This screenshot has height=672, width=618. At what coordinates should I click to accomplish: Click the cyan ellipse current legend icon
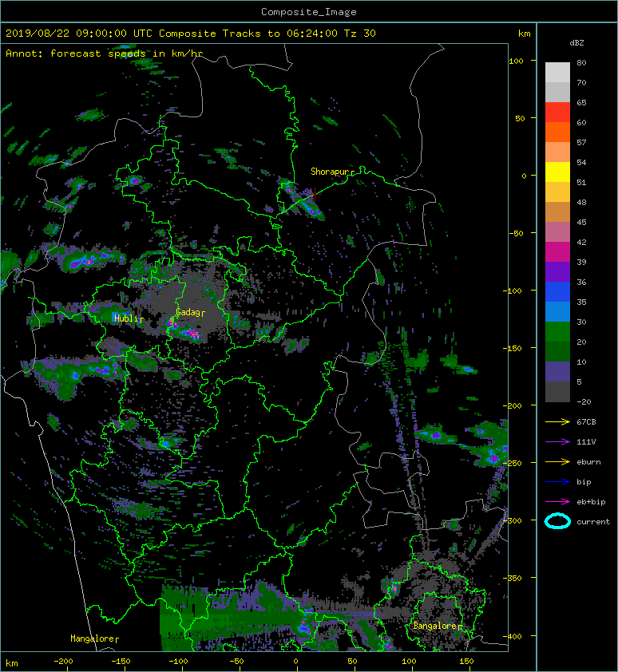click(x=557, y=521)
